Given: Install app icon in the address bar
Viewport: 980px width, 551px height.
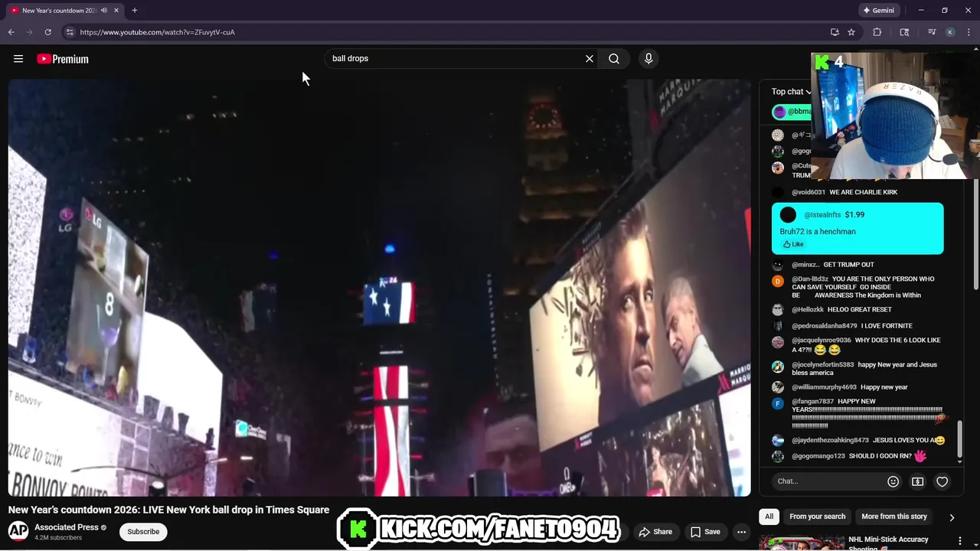Looking at the screenshot, I should (x=835, y=32).
